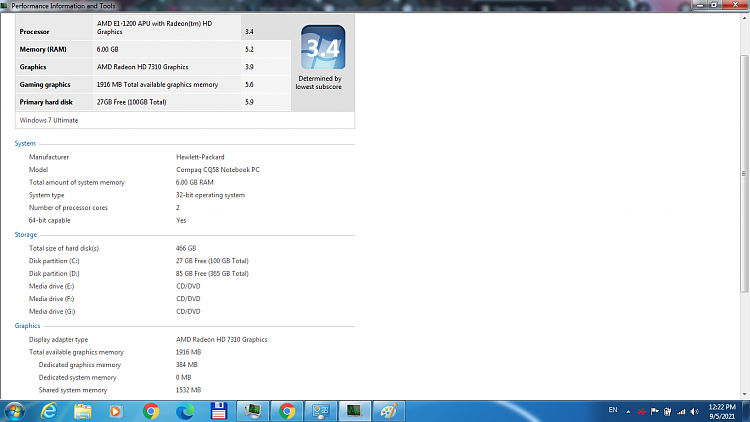Switch to Performance Information taskbar button
The height and width of the screenshot is (422, 750).
[x=354, y=411]
